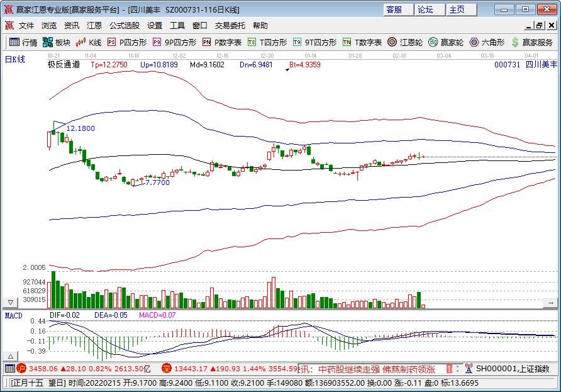Open the 交易委托 menu

point(230,25)
